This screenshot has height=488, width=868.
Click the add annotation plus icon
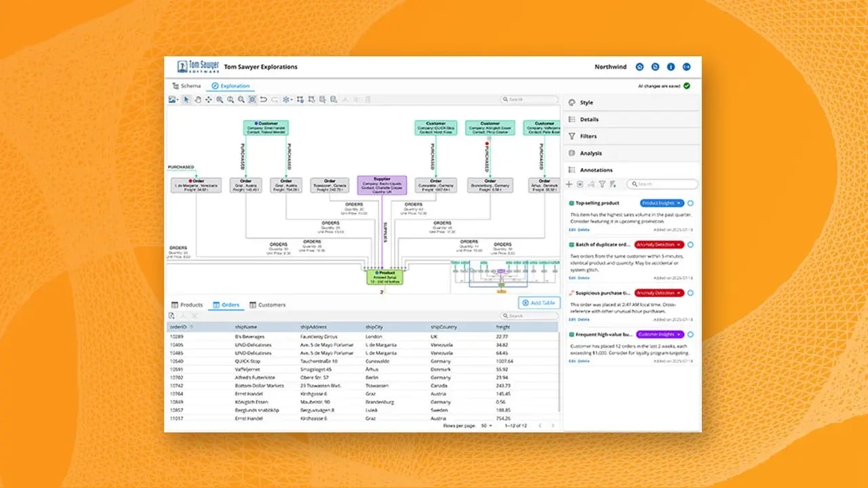(x=569, y=184)
